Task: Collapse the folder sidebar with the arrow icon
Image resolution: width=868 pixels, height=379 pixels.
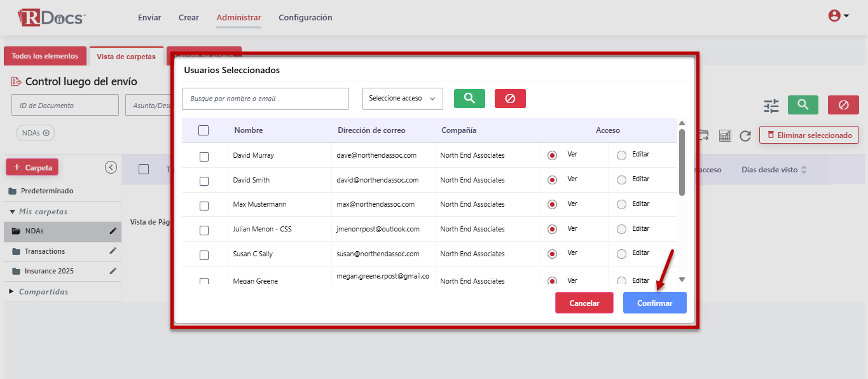Action: [x=111, y=167]
